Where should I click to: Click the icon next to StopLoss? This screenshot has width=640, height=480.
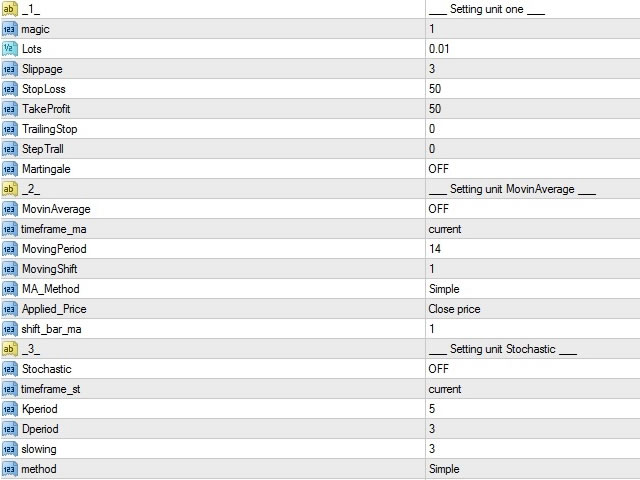[10, 89]
